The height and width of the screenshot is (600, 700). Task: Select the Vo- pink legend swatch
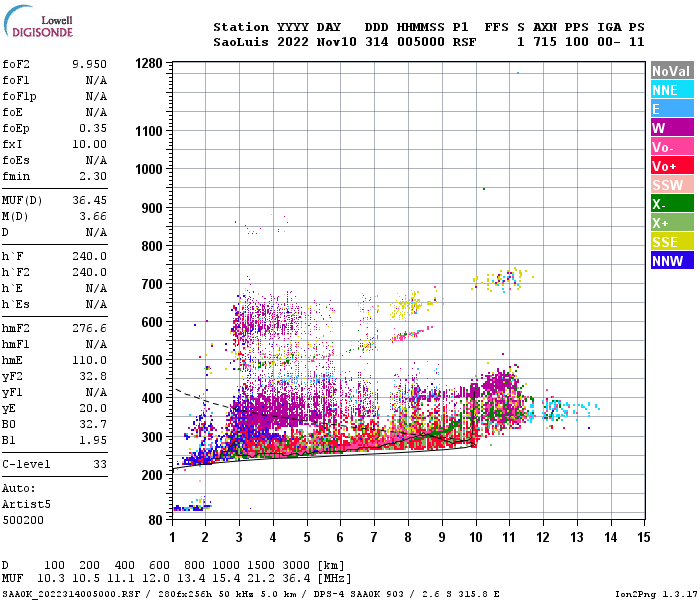tap(672, 147)
